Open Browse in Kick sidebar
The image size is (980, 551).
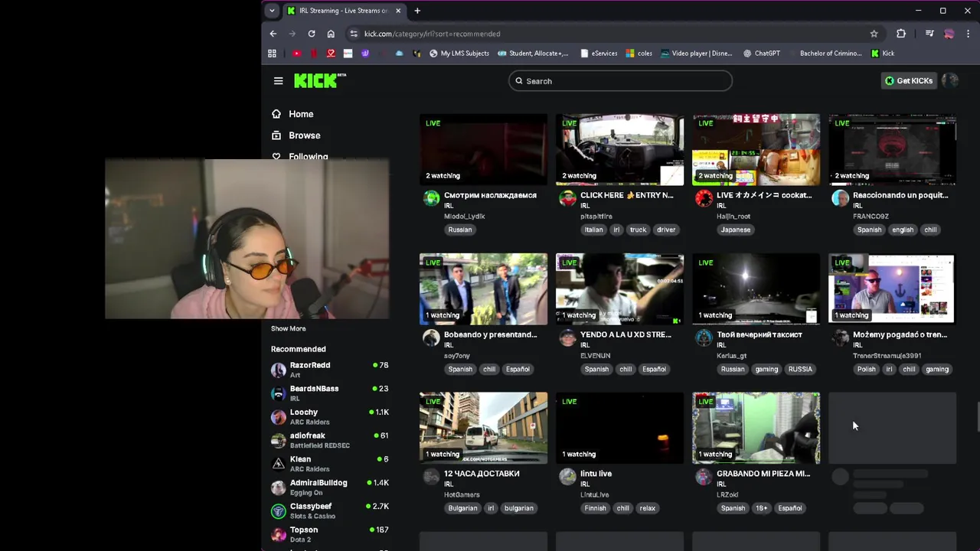tap(305, 135)
